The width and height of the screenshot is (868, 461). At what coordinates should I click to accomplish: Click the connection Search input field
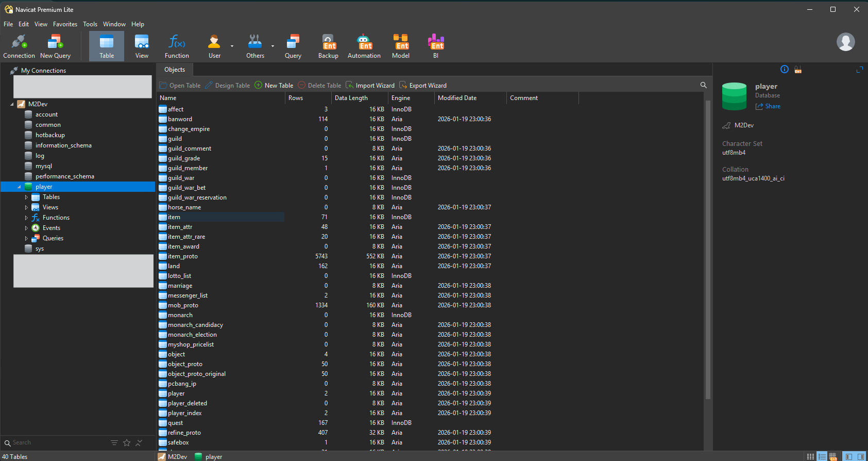pyautogui.click(x=57, y=442)
